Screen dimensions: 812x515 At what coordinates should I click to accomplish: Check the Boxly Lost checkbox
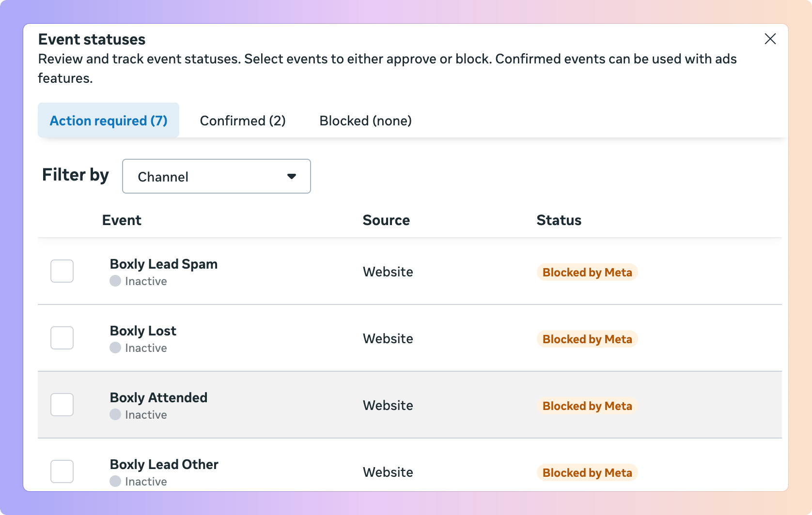(62, 338)
